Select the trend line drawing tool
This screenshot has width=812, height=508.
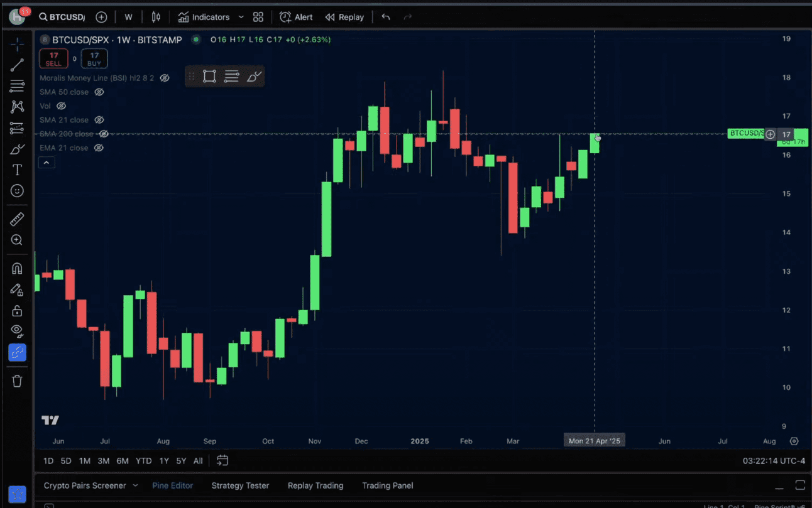click(17, 65)
